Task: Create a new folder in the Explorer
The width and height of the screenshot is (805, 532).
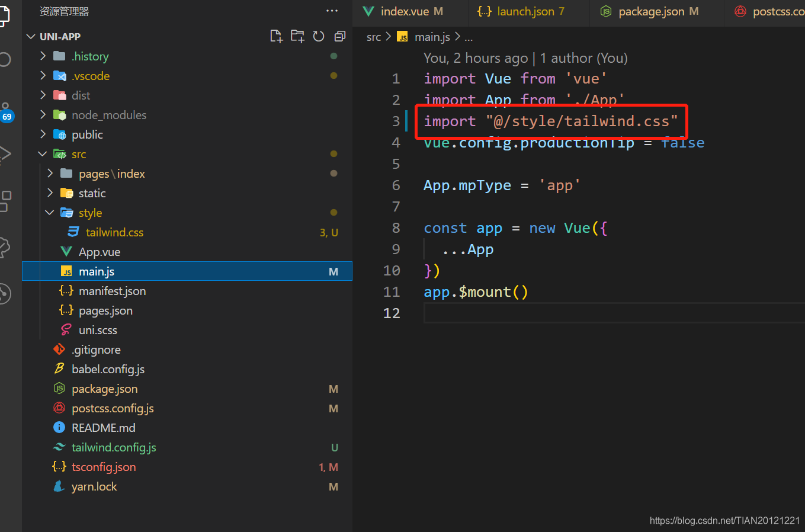Action: point(297,36)
